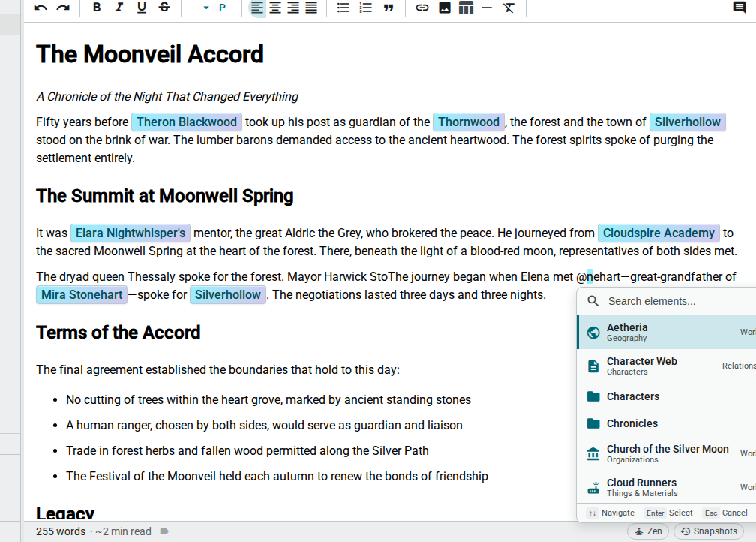Toggle italic formatting
Screen dimensions: 756x542
[x=119, y=8]
